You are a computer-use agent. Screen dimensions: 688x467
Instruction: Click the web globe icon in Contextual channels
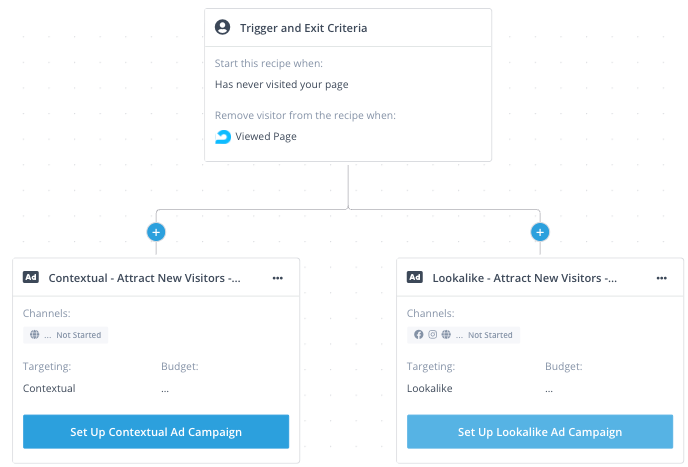point(35,335)
